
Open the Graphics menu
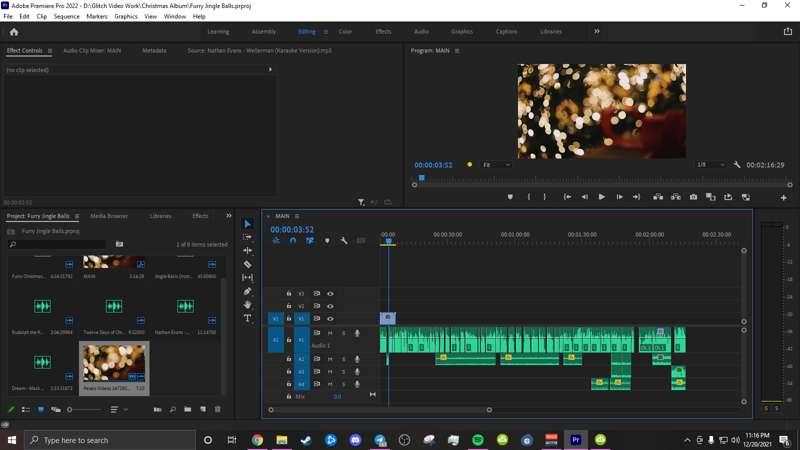[x=126, y=16]
